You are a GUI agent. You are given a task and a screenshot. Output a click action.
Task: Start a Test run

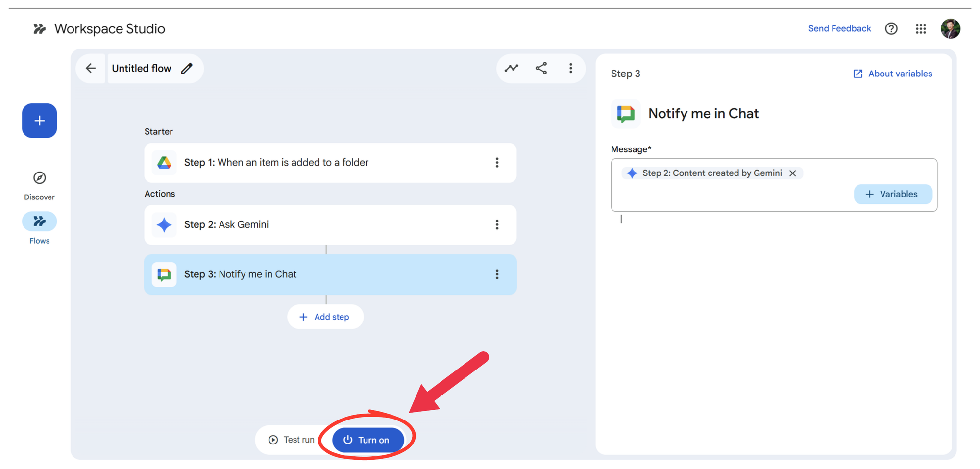coord(292,440)
